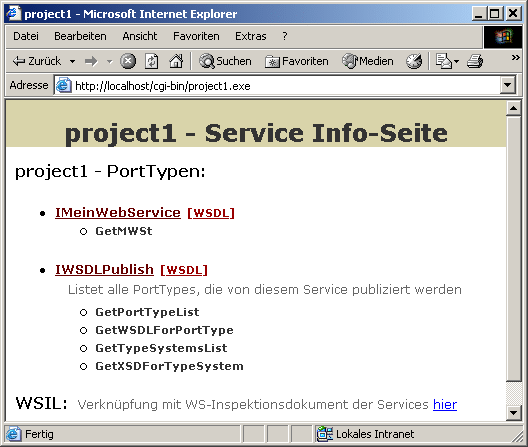Open the Medien toolbar button

pyautogui.click(x=368, y=61)
